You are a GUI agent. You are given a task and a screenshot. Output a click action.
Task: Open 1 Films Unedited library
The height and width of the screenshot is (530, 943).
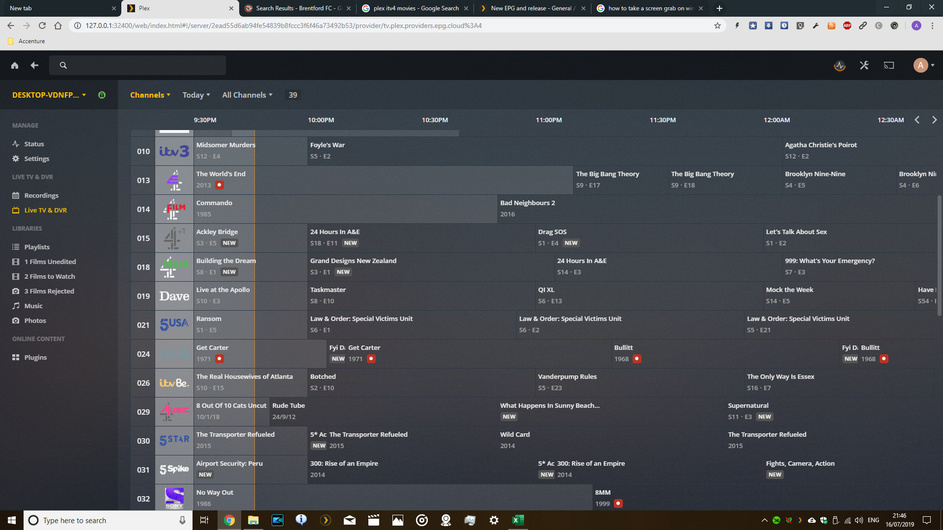click(50, 262)
